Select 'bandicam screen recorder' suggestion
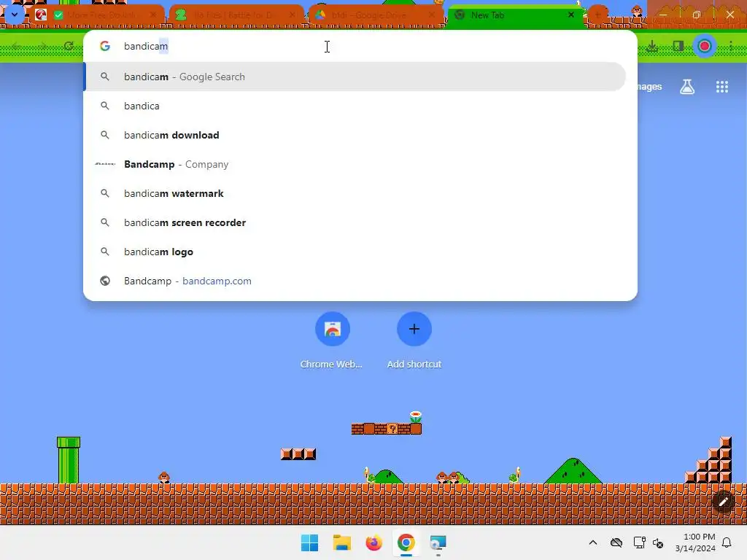The image size is (747, 560). pyautogui.click(x=355, y=222)
